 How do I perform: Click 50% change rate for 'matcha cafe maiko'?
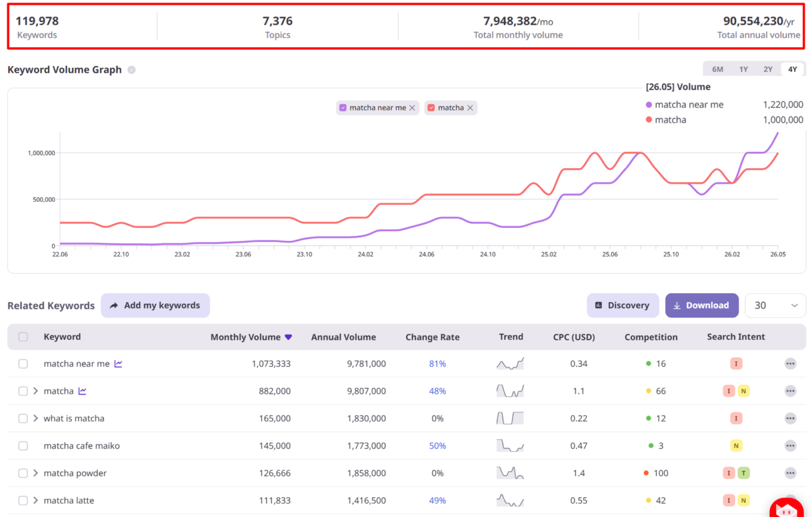pos(438,446)
